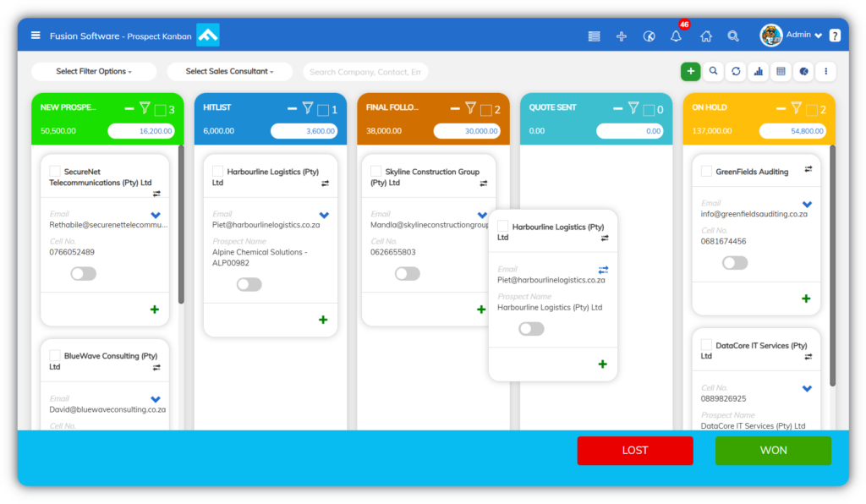Click filter funnel in QUOTE SENT column

[x=633, y=108]
